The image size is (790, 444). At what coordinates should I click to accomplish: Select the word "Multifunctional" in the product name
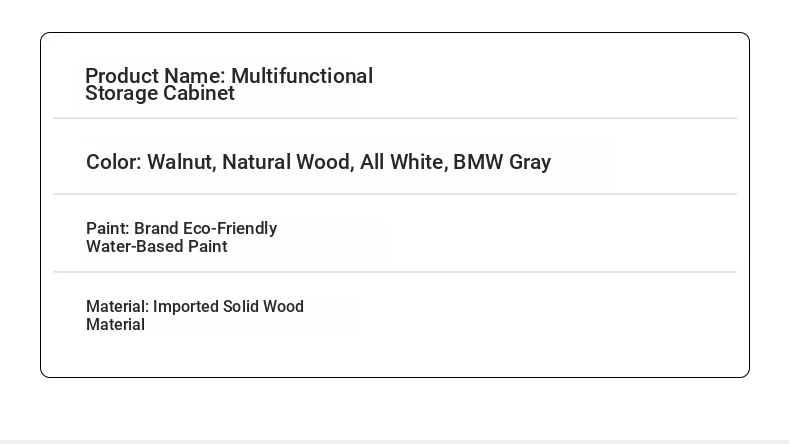click(x=302, y=76)
